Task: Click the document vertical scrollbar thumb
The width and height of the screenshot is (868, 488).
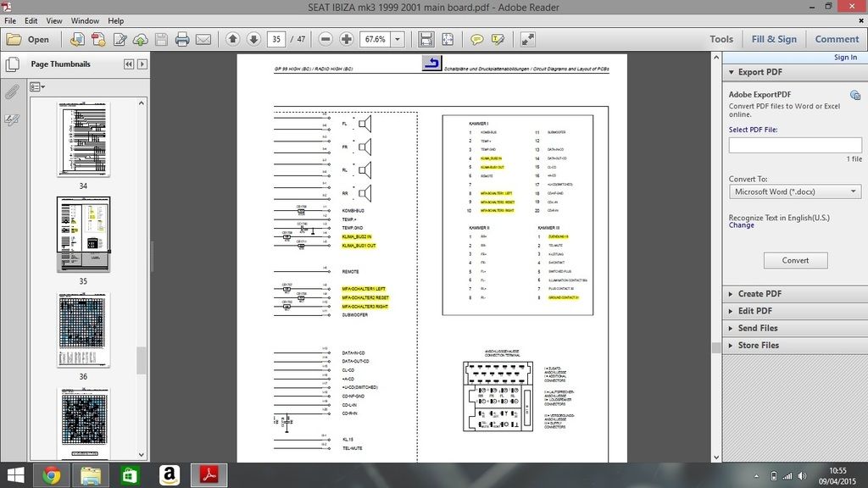Action: click(715, 347)
